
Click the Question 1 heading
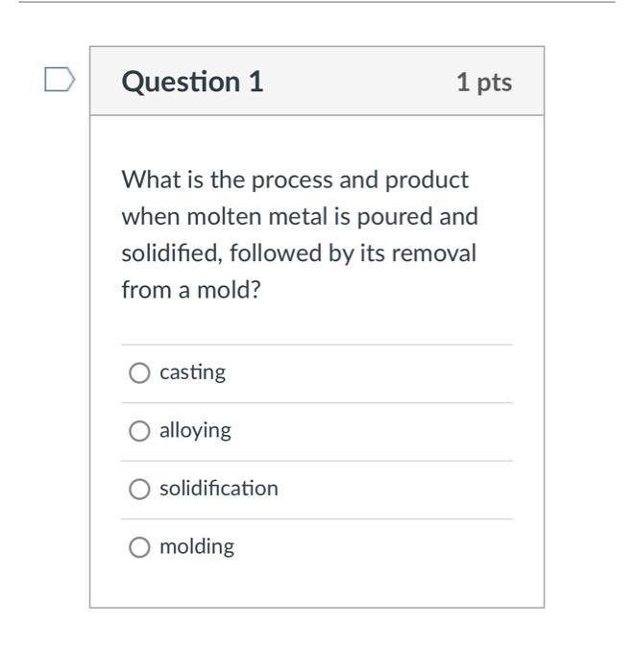192,82
